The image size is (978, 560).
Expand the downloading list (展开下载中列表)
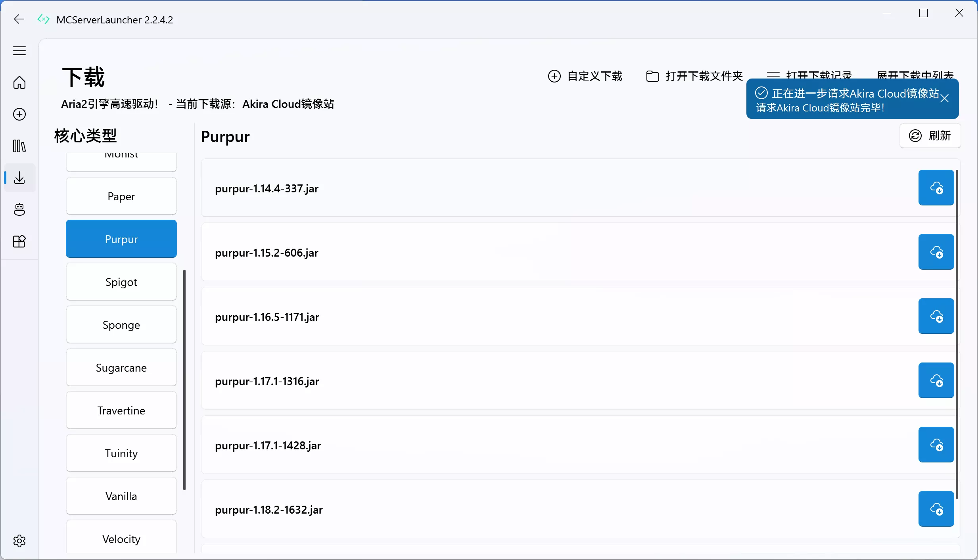pos(915,75)
